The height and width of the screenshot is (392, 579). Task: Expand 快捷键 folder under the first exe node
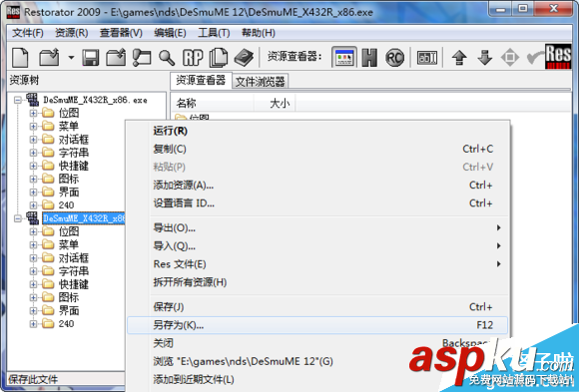coord(33,166)
